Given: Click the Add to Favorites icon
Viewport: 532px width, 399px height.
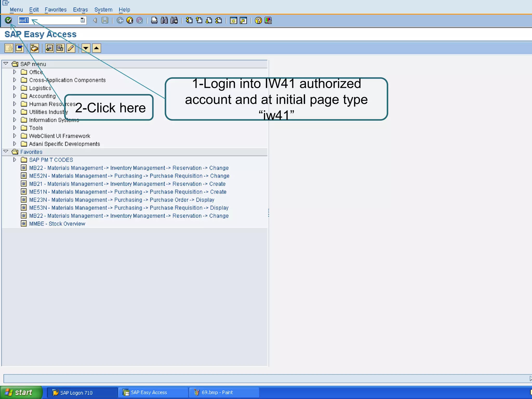Looking at the screenshot, I should pos(49,48).
